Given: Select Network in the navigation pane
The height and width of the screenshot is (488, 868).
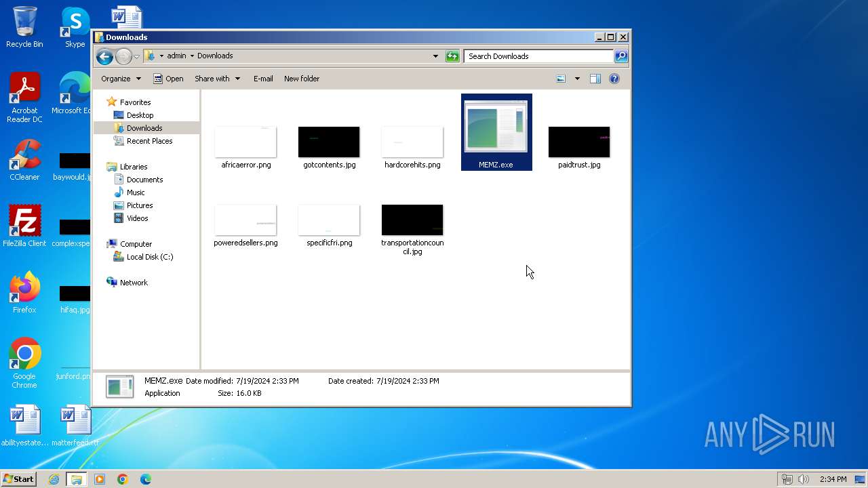Looking at the screenshot, I should 127,283.
